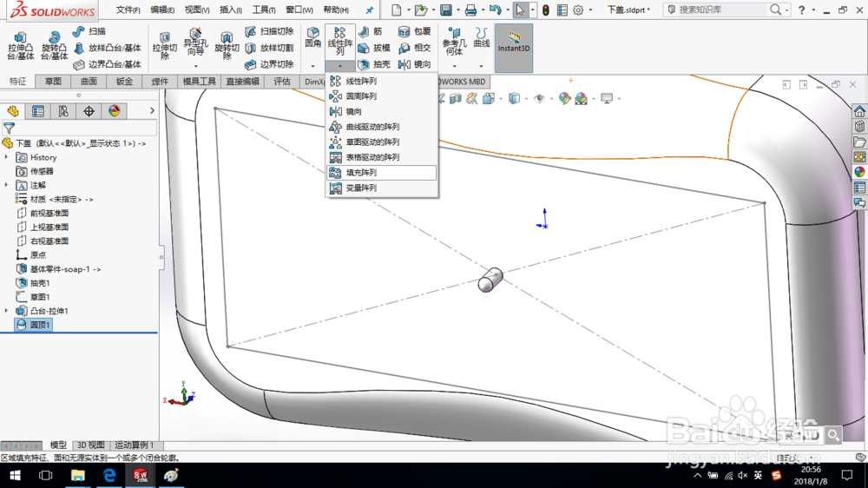Open the ConfigurationManager tab icon

(63, 111)
